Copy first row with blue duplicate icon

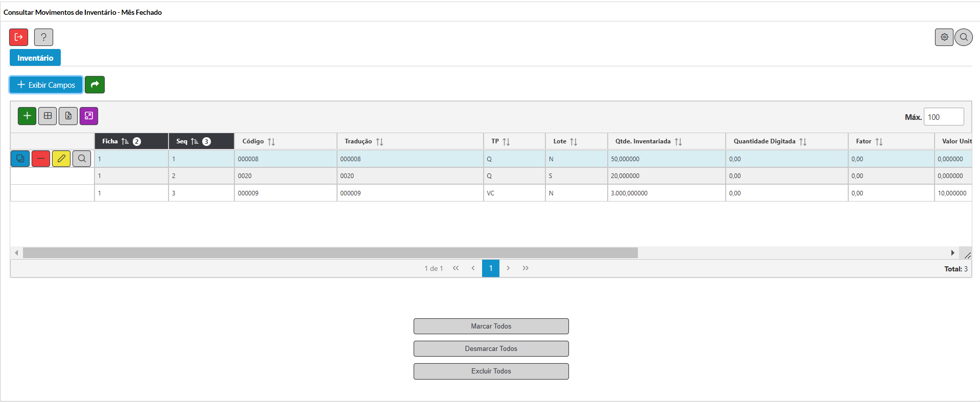click(20, 159)
